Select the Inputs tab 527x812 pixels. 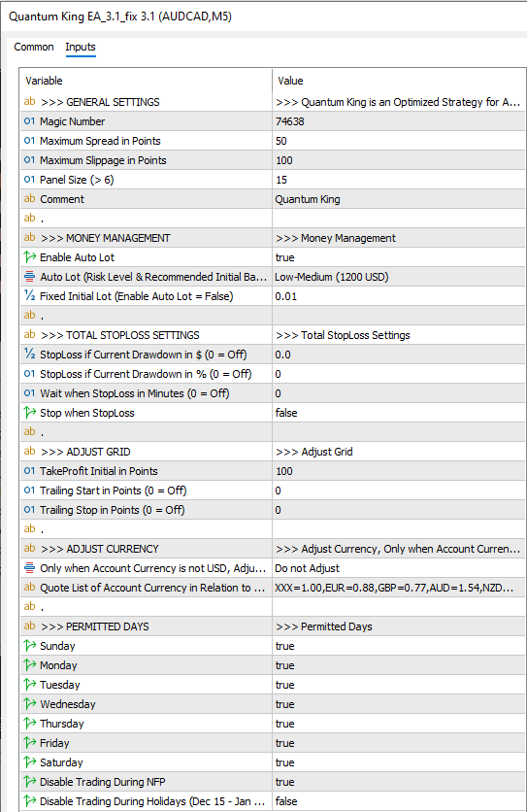[81, 47]
